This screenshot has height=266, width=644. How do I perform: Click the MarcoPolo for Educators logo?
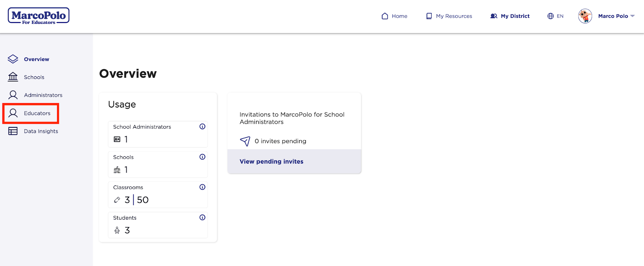[38, 15]
